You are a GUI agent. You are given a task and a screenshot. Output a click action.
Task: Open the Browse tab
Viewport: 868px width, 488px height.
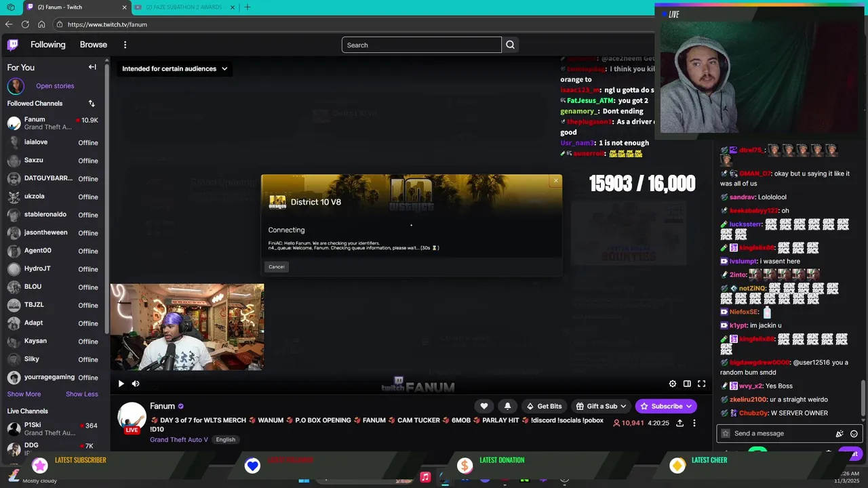94,45
